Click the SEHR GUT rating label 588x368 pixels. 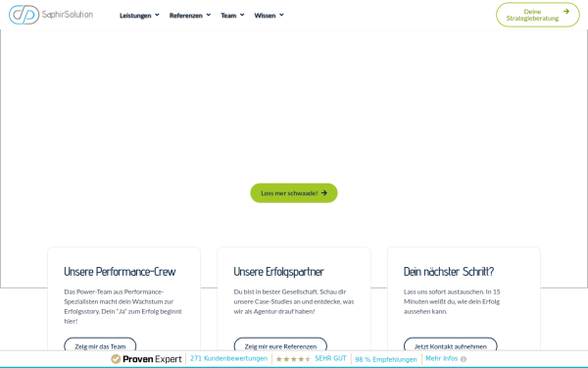point(331,358)
